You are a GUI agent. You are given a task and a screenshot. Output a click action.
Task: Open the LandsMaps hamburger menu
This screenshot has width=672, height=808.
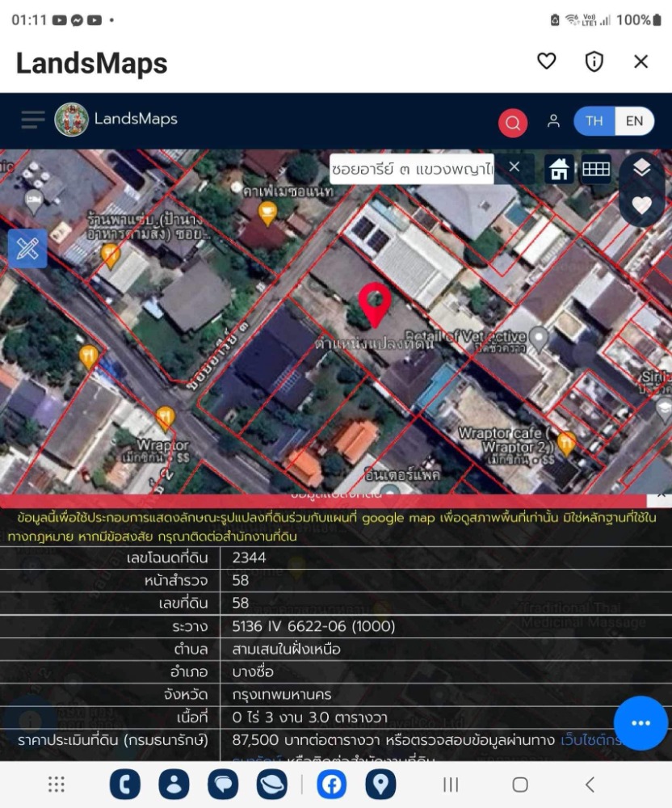(x=33, y=120)
